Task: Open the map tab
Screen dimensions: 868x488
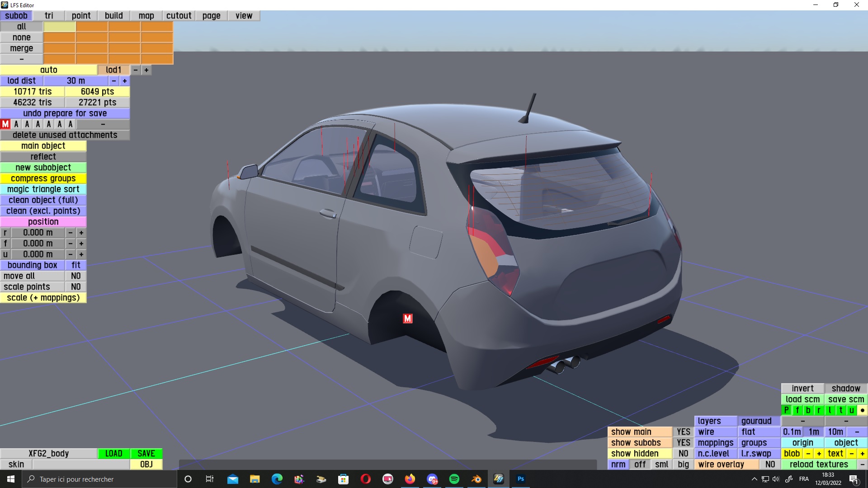Action: point(146,16)
